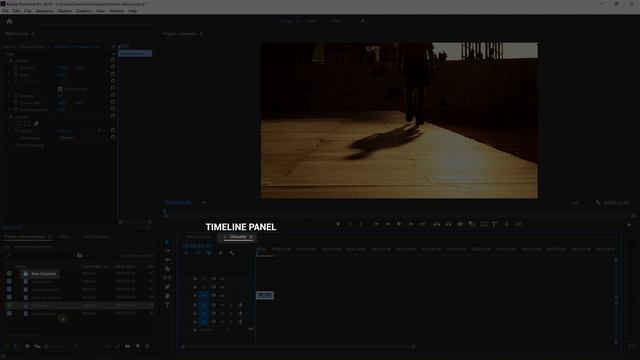Open the Sequence menu
Screen dimensions: 640x360
44,11
